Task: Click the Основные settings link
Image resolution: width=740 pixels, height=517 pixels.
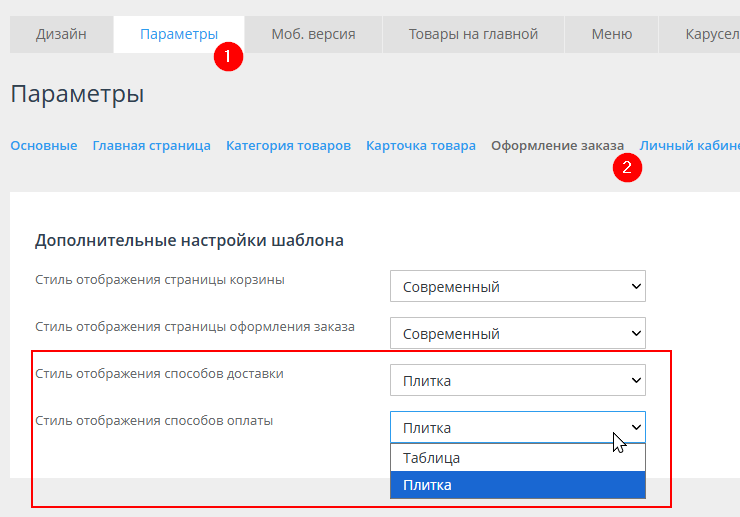Action: 43,145
